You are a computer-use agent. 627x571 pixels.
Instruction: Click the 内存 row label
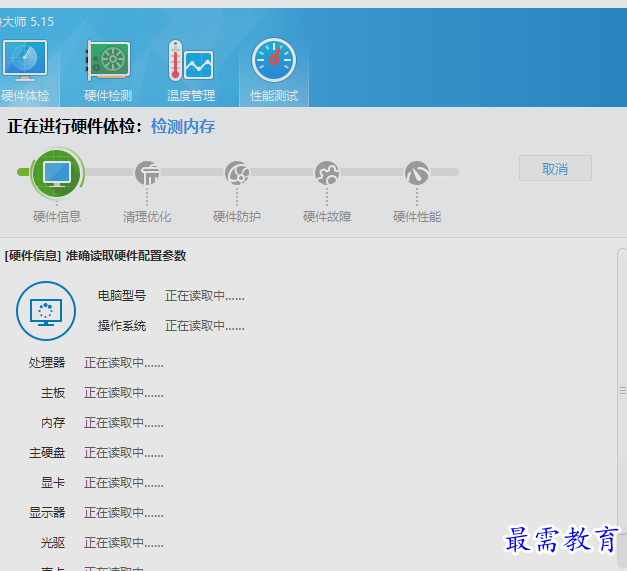[53, 423]
